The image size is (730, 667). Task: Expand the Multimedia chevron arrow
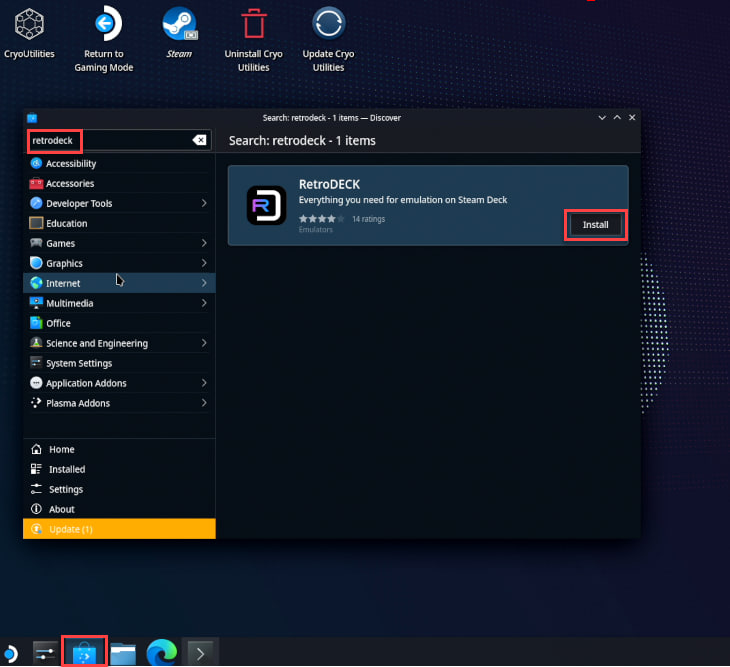click(x=204, y=303)
